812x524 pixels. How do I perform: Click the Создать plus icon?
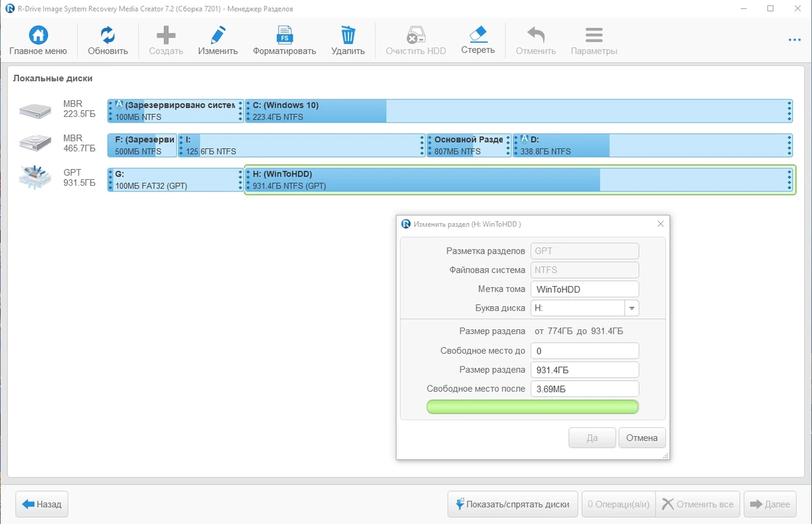click(x=166, y=35)
